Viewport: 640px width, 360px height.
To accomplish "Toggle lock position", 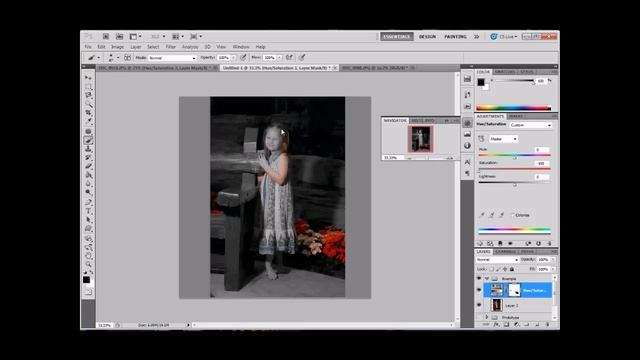I will [505, 269].
